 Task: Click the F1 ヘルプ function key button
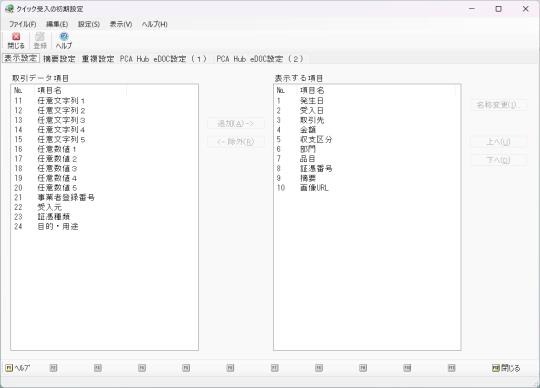tap(18, 368)
